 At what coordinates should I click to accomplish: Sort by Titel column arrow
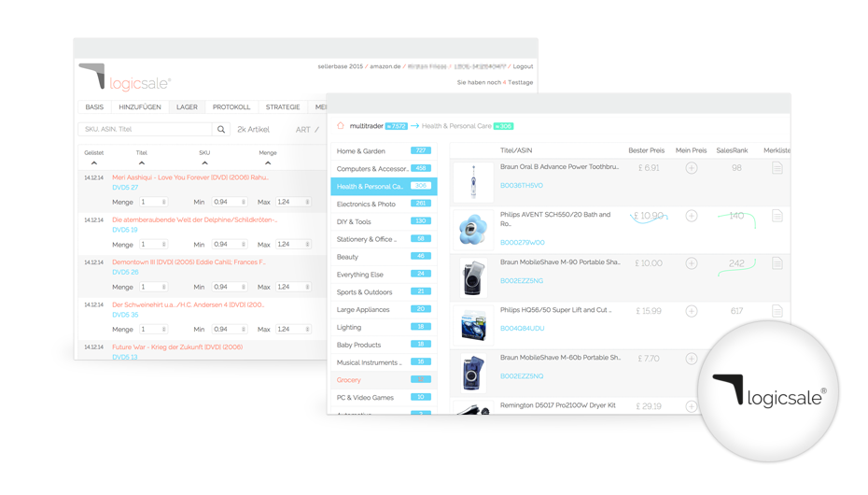142,163
